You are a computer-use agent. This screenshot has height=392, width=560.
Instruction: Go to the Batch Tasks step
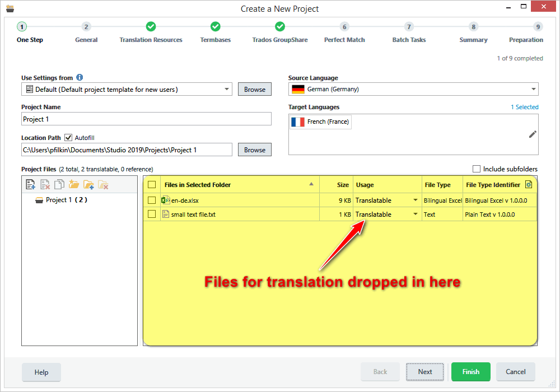click(x=409, y=32)
